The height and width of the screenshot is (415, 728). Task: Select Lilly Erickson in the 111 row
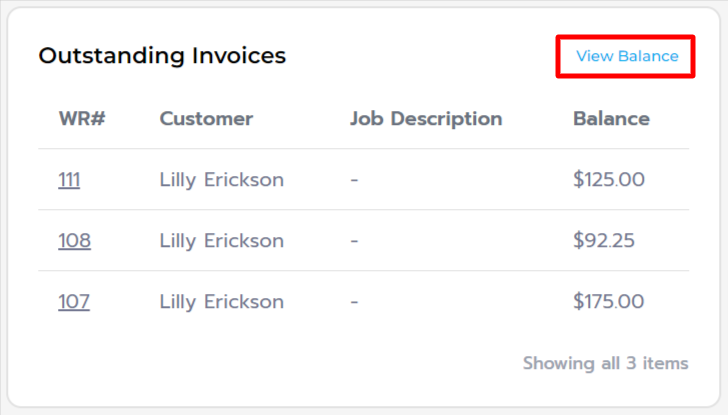tap(221, 180)
